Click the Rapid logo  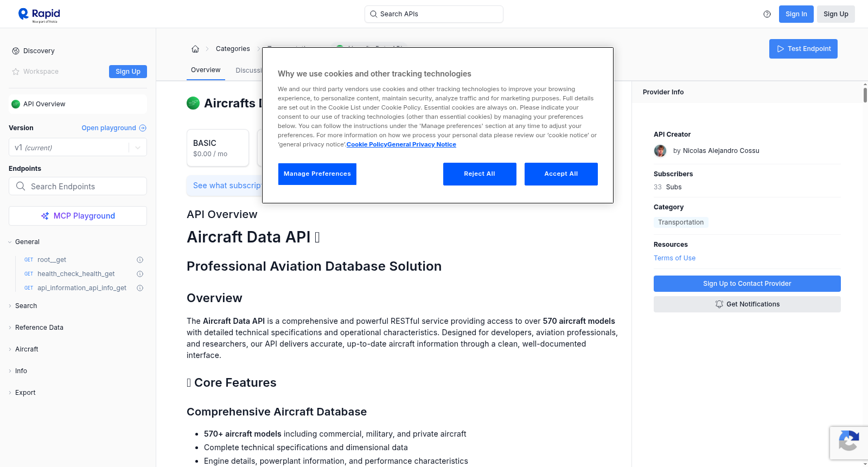coord(39,15)
